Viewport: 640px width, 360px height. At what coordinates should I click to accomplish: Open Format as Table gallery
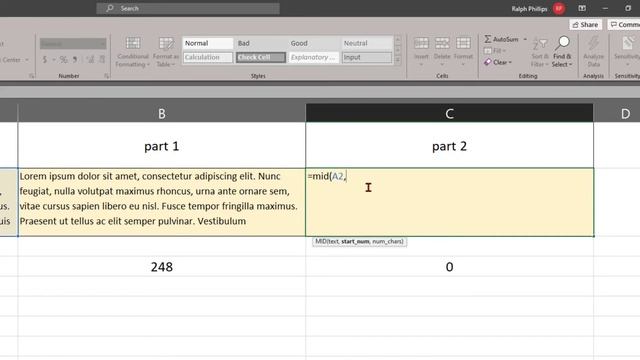pos(166,52)
